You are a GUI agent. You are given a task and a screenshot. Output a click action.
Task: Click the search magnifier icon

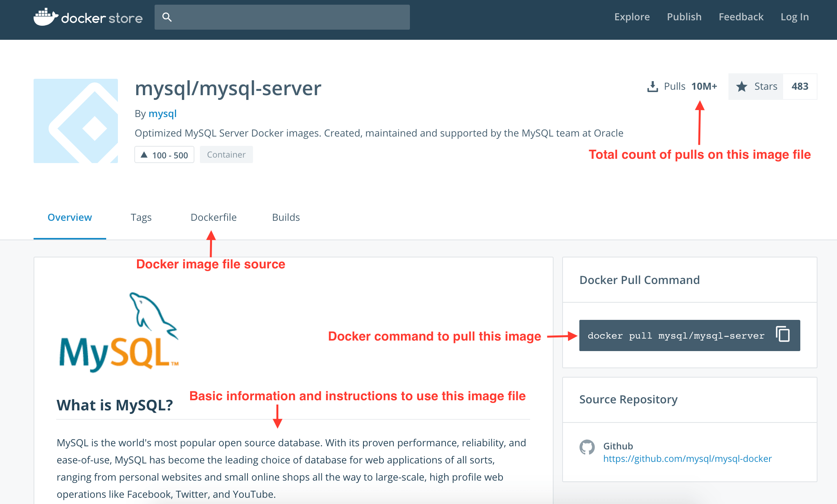[167, 17]
